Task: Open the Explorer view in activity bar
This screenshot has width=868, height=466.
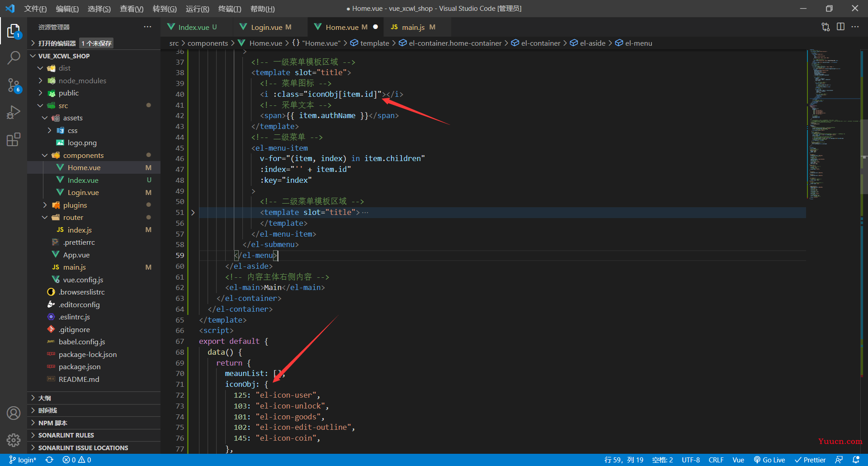Action: [14, 31]
